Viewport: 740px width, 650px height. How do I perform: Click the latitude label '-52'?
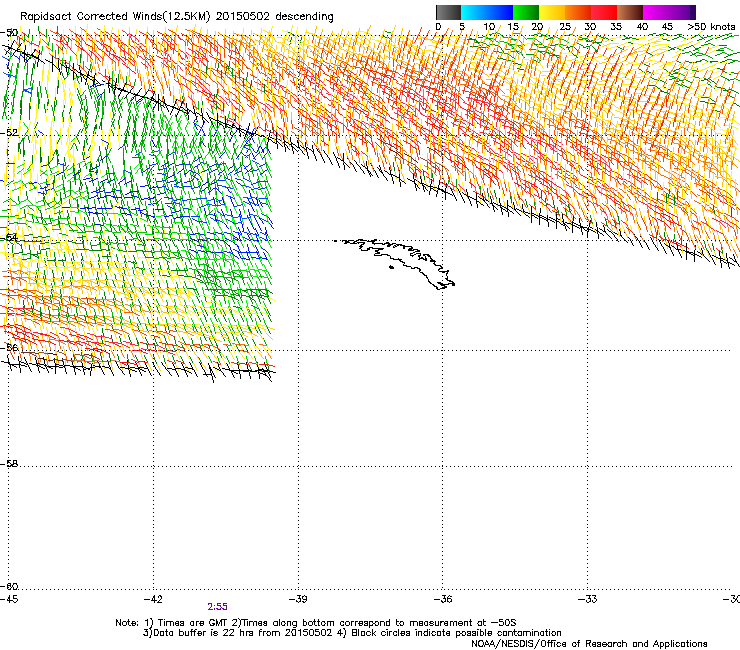tap(9, 133)
